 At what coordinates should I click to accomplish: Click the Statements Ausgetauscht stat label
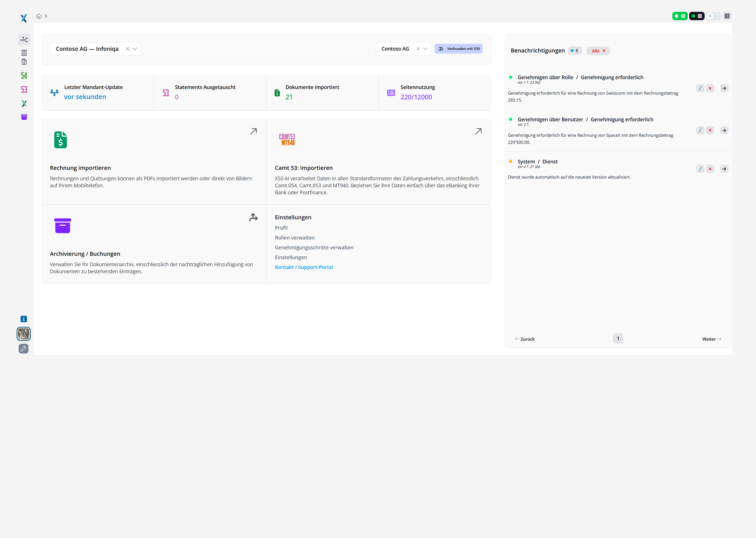pos(205,87)
